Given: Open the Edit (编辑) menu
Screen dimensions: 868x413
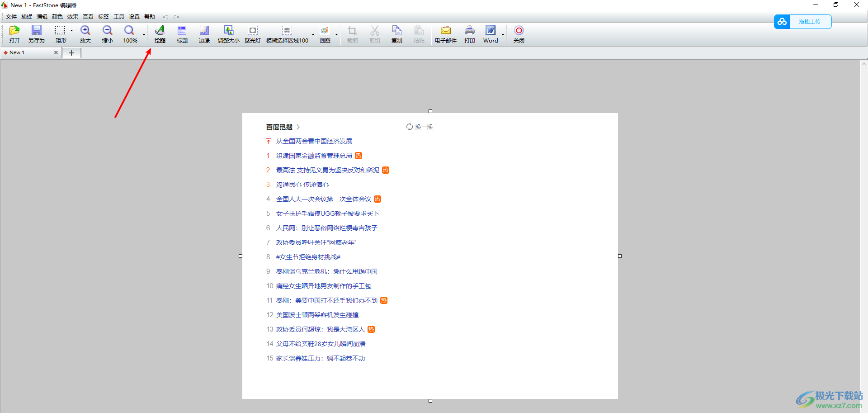Looking at the screenshot, I should (42, 17).
